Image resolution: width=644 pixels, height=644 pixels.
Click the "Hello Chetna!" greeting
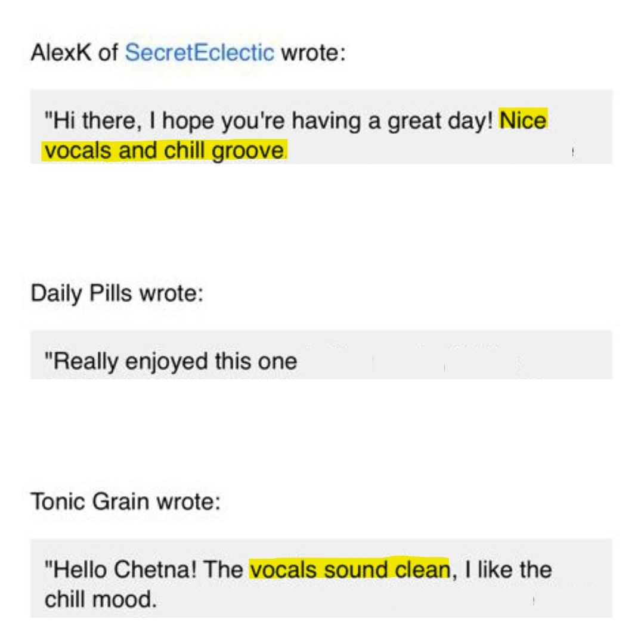pyautogui.click(x=120, y=569)
